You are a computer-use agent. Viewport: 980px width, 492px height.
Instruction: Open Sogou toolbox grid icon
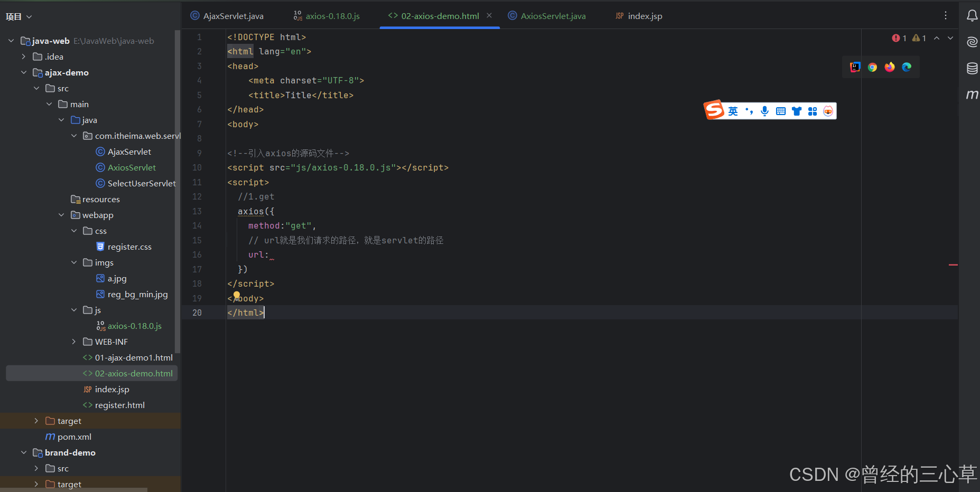813,111
